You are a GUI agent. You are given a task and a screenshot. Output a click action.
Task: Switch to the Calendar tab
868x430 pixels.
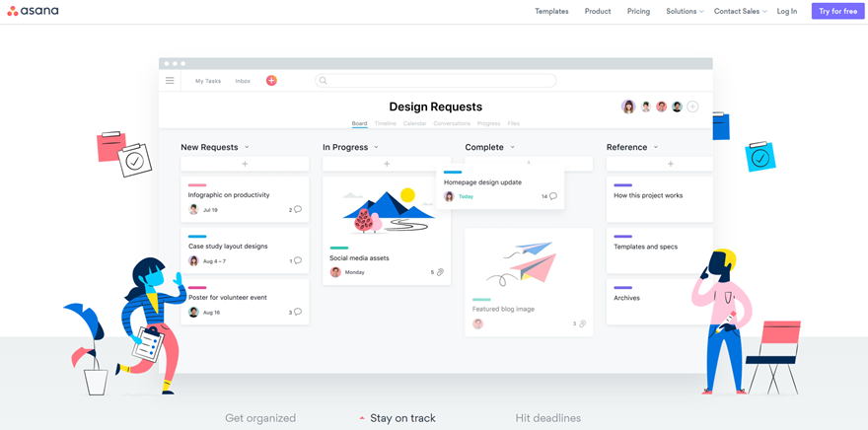click(414, 123)
